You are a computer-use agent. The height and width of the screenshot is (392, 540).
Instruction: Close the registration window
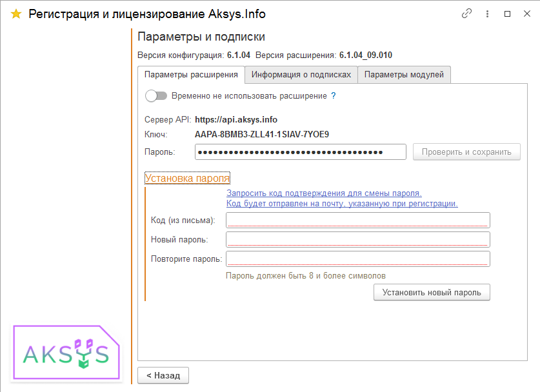click(x=527, y=14)
